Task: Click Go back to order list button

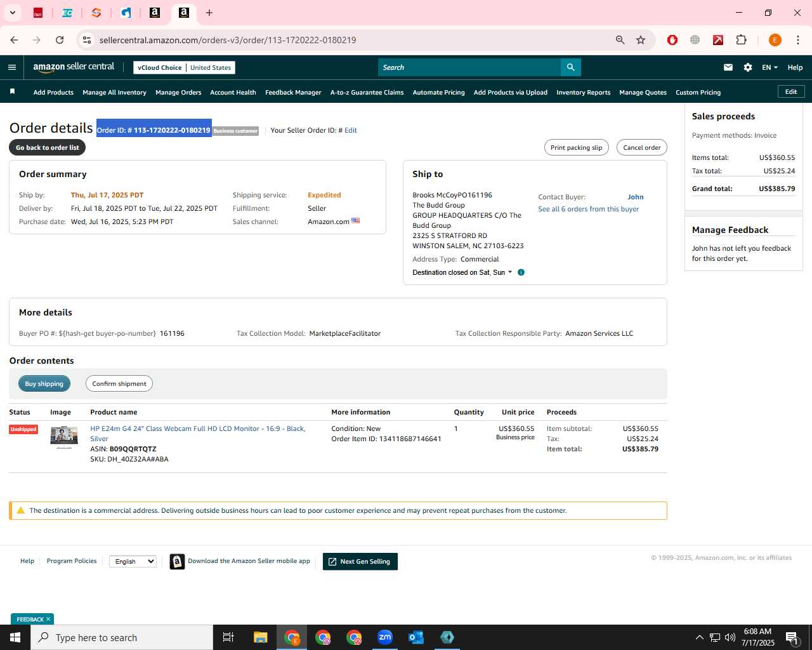Action: coord(48,147)
